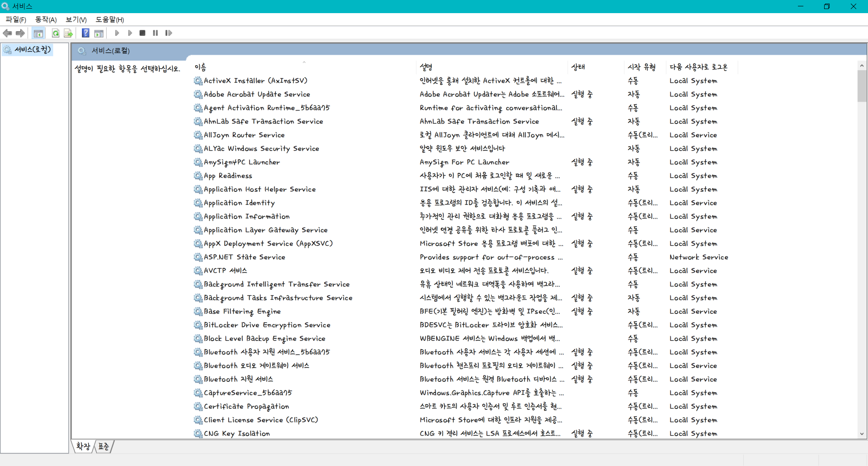
Task: Switch to the 표준 tab
Action: [104, 447]
